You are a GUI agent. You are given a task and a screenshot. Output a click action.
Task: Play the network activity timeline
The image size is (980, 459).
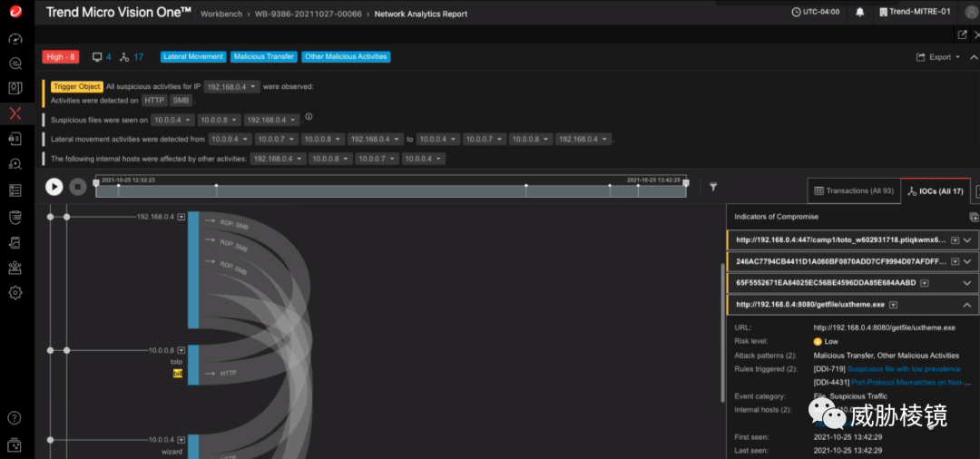point(54,186)
